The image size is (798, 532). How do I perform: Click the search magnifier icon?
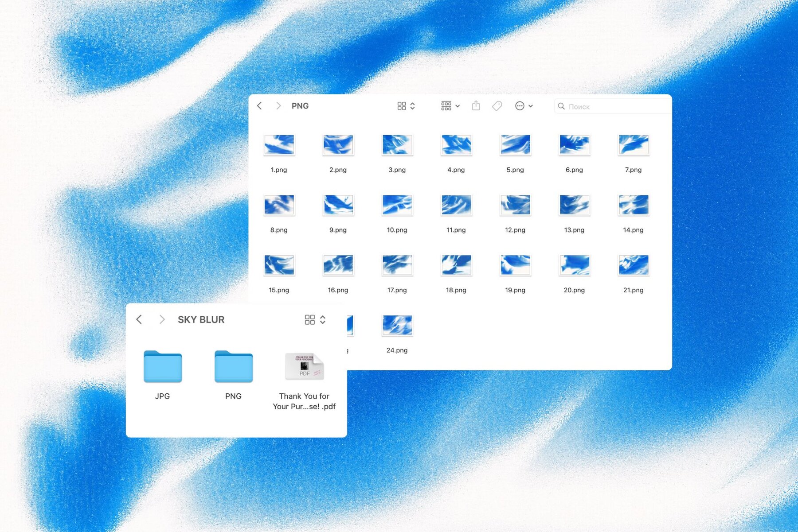(x=561, y=106)
